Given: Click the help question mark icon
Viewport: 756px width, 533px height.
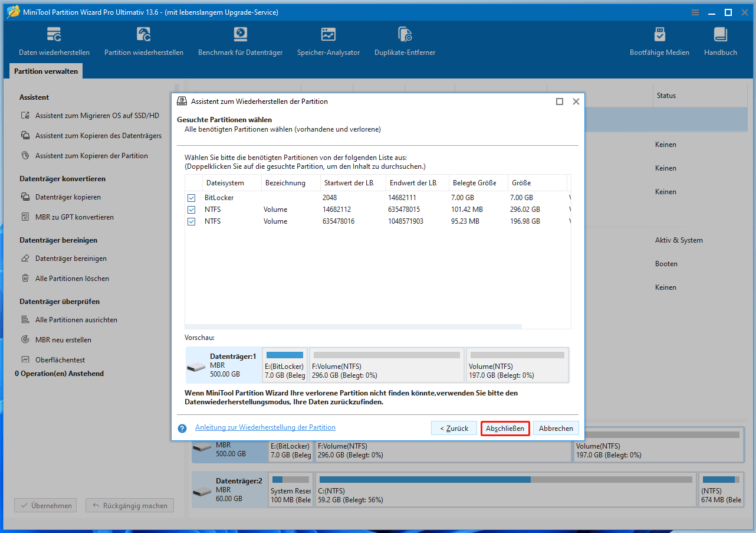Looking at the screenshot, I should coord(182,428).
